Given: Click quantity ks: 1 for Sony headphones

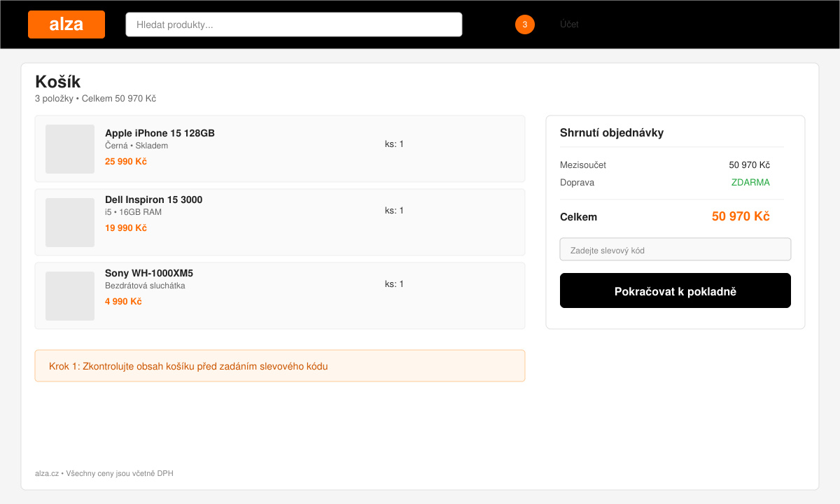Looking at the screenshot, I should tap(394, 284).
